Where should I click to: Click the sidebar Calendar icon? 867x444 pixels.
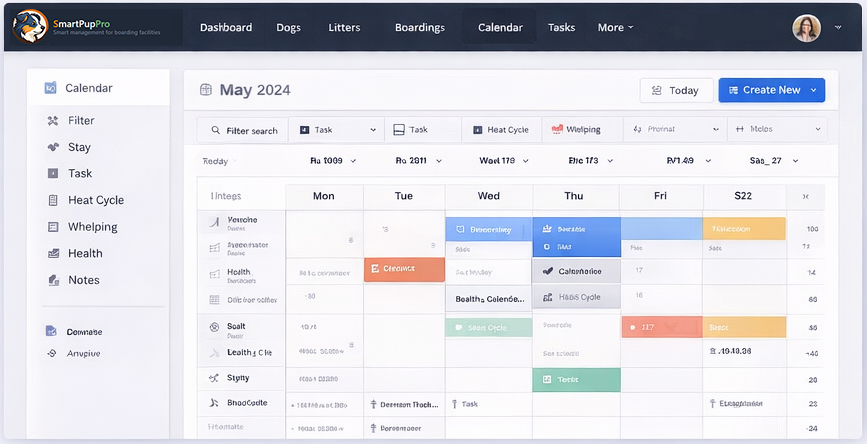tap(50, 87)
